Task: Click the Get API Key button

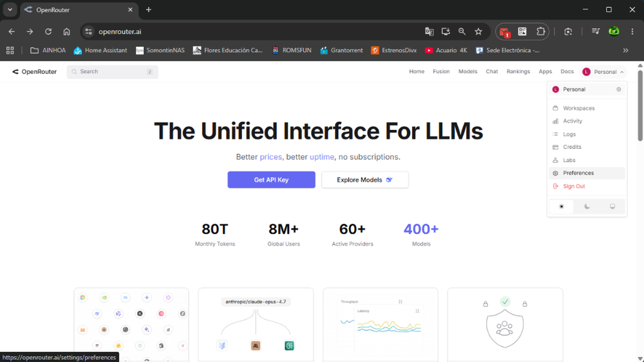Action: (271, 180)
